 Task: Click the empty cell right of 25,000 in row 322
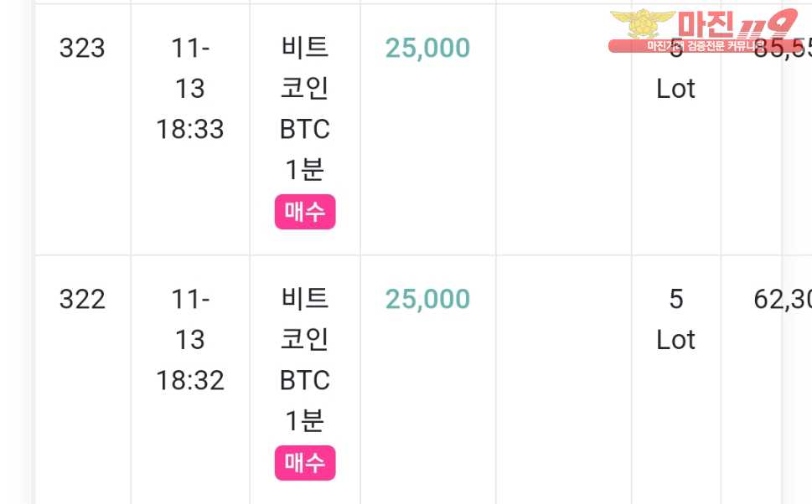[564, 379]
